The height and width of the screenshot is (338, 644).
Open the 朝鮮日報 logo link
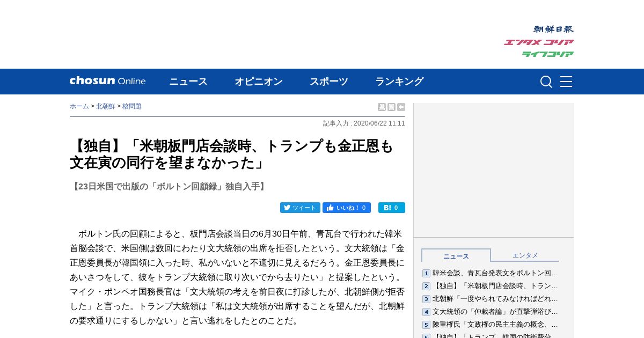tap(553, 29)
